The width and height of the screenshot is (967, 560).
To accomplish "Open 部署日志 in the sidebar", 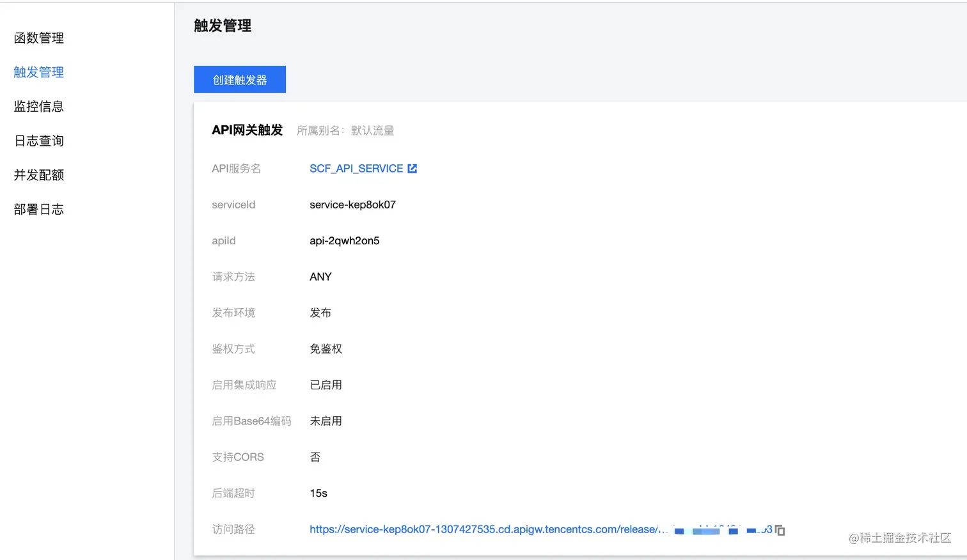I will click(39, 209).
